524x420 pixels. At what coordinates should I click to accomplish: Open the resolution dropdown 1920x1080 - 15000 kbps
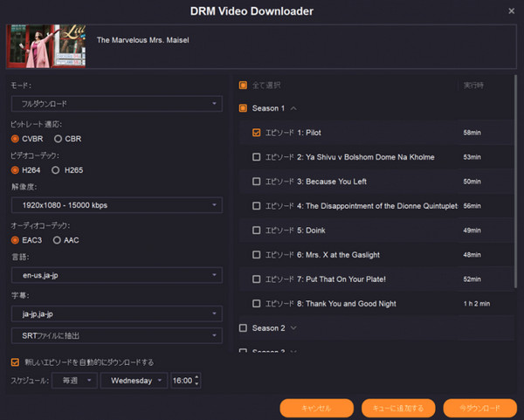point(117,205)
